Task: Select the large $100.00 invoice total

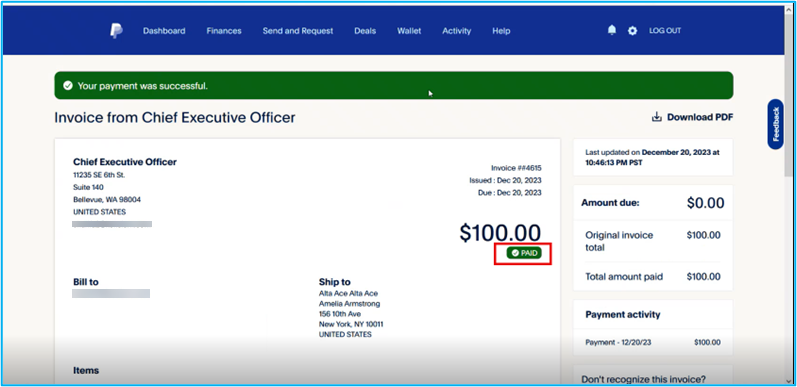Action: (500, 232)
